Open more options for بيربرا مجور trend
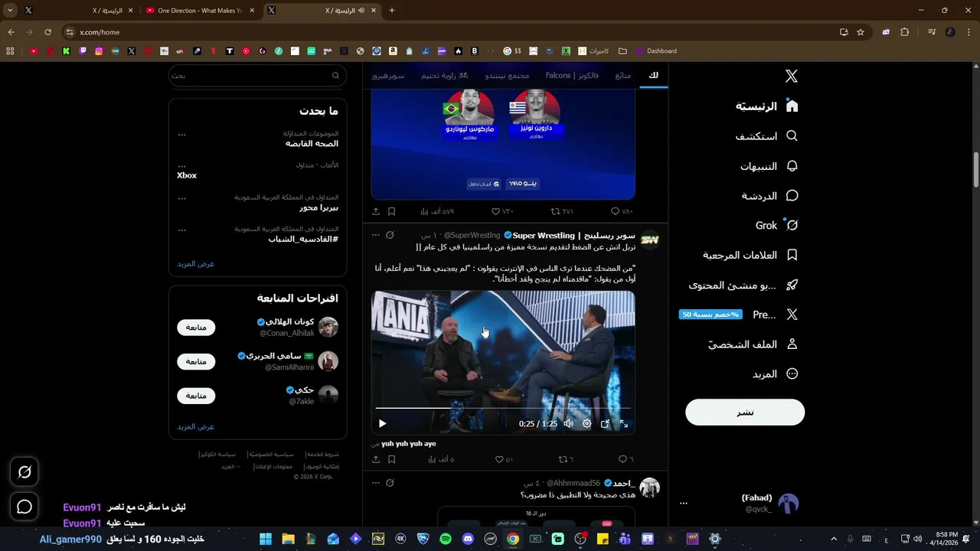 [181, 197]
